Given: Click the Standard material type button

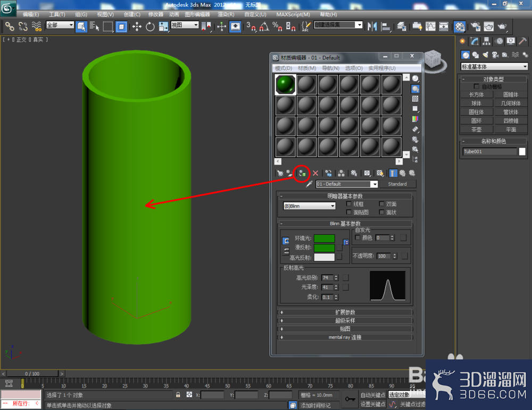Looking at the screenshot, I should pos(397,184).
